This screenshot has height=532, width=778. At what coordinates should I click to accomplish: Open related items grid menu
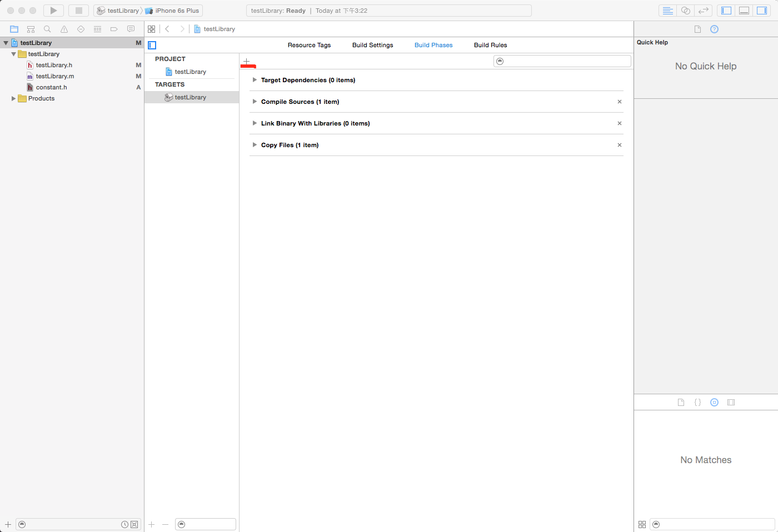tap(152, 29)
